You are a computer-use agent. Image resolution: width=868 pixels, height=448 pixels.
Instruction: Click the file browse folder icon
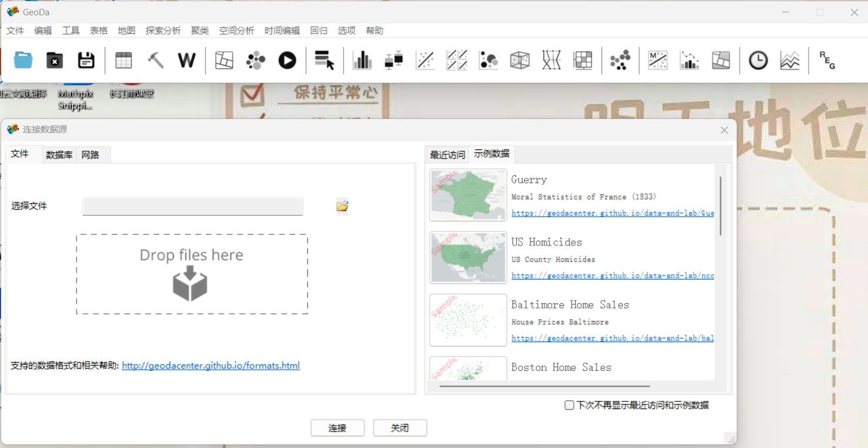(x=342, y=206)
